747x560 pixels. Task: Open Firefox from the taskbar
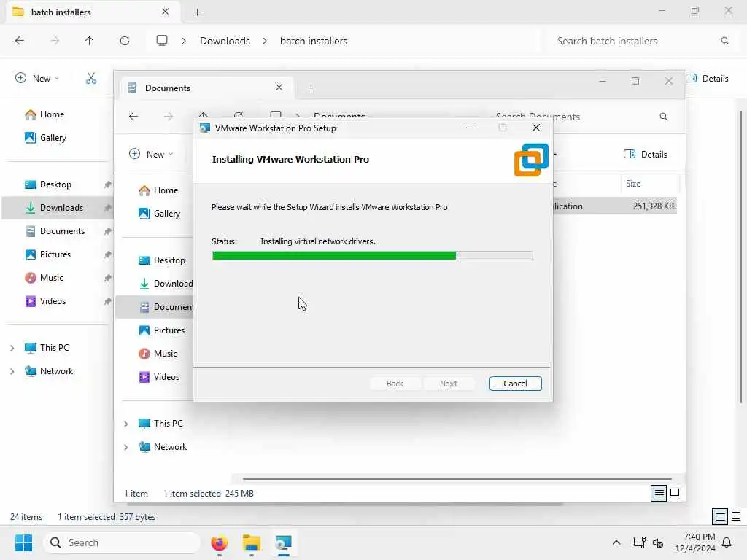pos(219,542)
